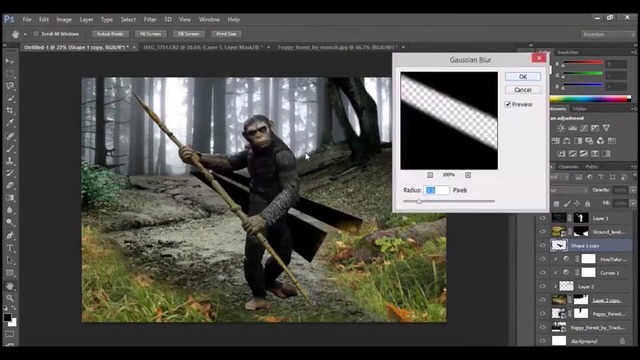Select the Path Selection tool

point(10,260)
